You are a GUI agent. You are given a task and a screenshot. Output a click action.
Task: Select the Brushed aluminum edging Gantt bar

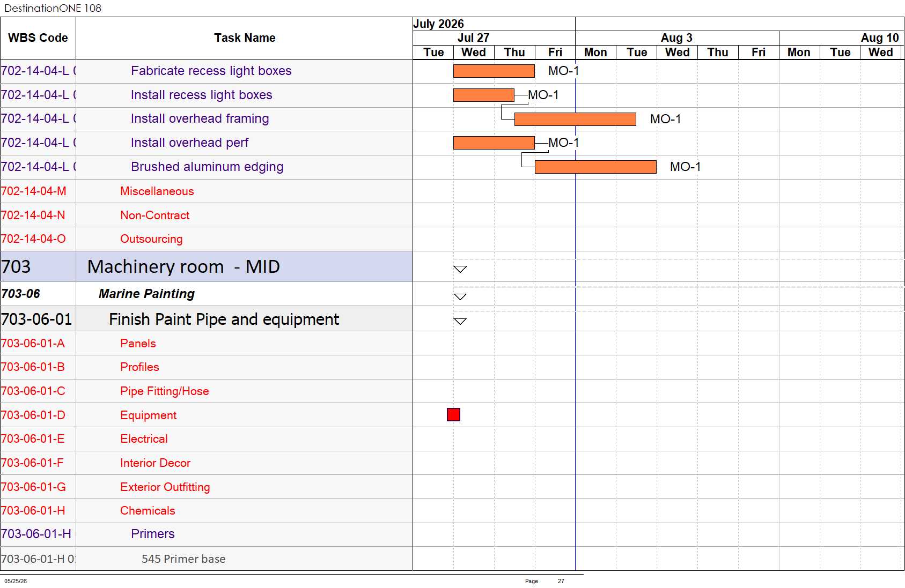[x=595, y=167]
